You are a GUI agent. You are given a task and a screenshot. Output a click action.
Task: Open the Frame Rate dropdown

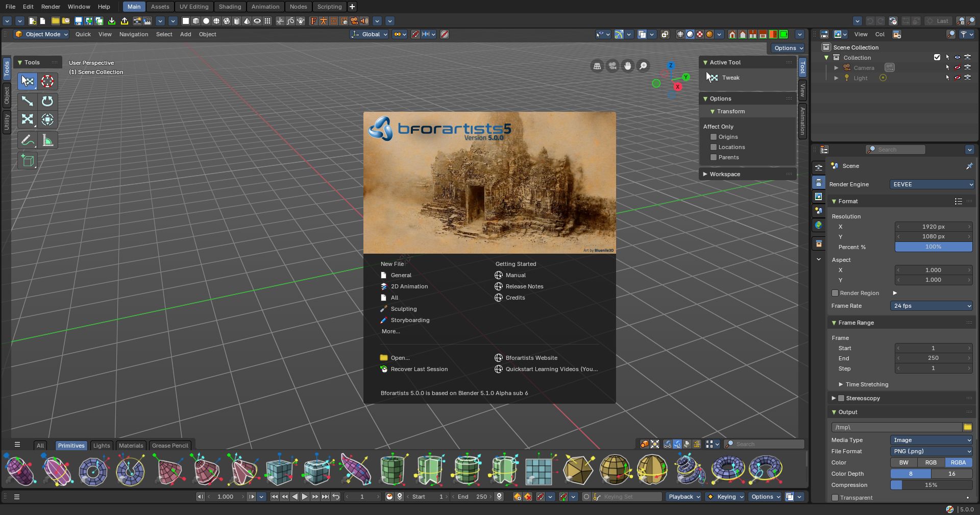coord(932,306)
